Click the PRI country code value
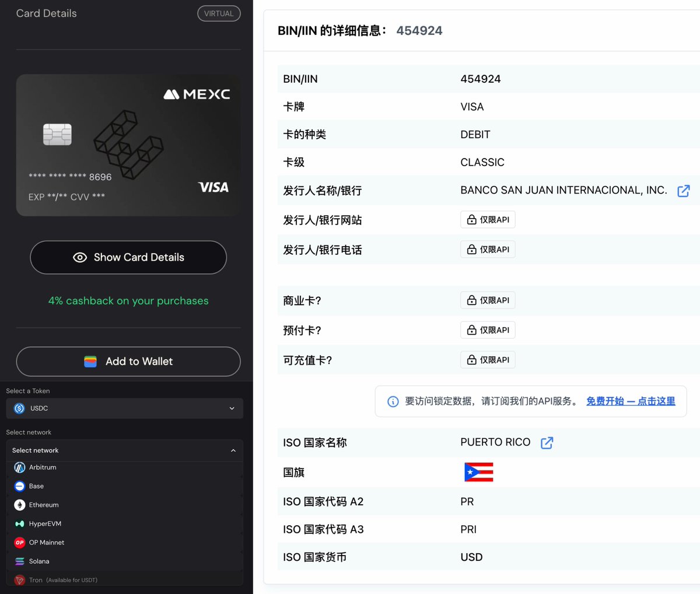Viewport: 700px width, 594px height. (x=468, y=529)
